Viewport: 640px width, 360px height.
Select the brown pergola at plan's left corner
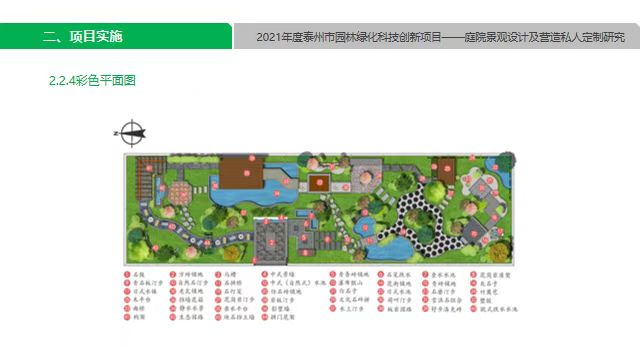151,177
